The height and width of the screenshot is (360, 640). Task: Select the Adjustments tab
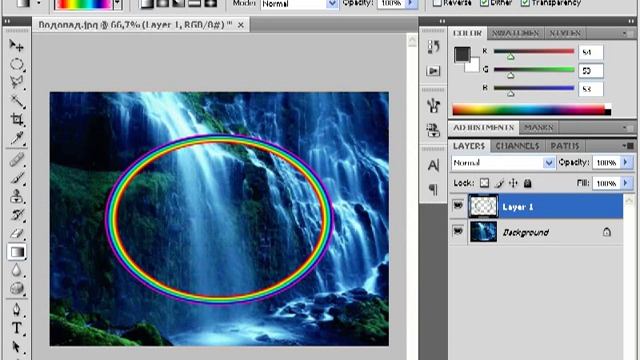483,128
